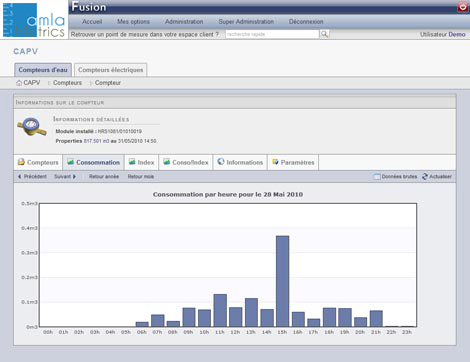Click the home icon beside CAPV breadcrumb

(x=19, y=83)
